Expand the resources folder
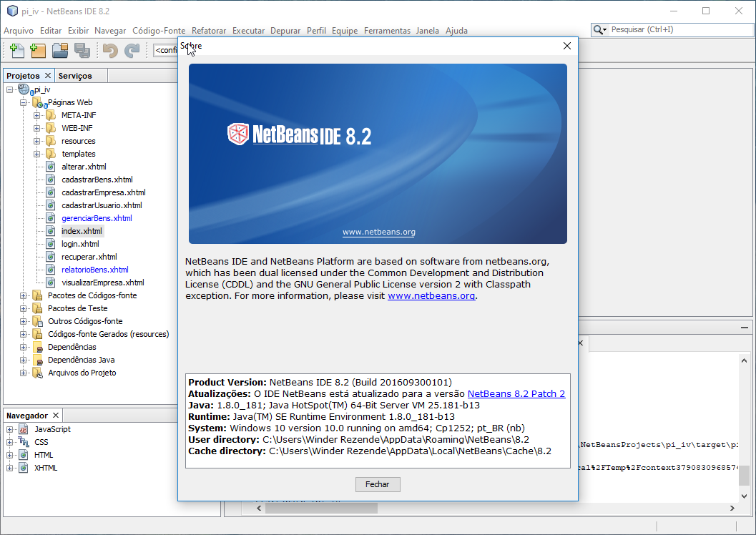Viewport: 756px width, 535px height. tap(36, 141)
